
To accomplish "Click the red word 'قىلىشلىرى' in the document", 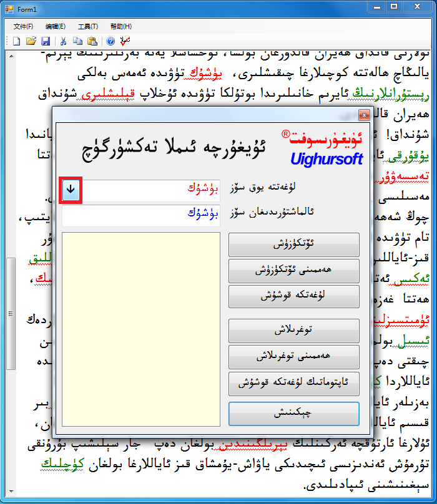I will [108, 94].
